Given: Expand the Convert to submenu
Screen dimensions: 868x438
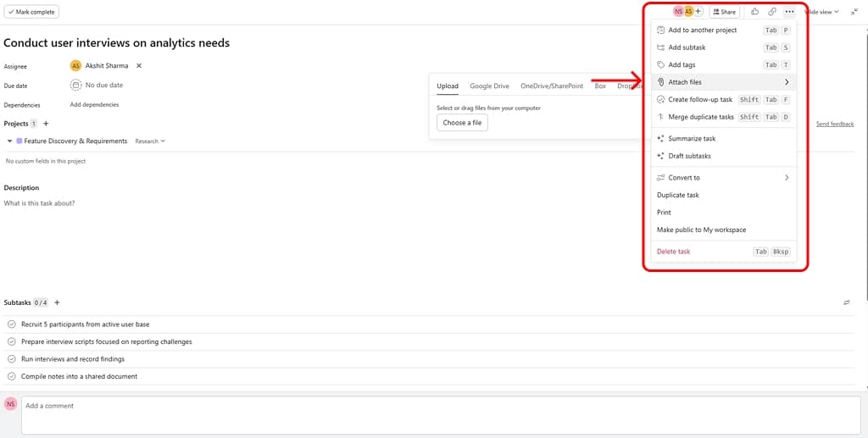Looking at the screenshot, I should pyautogui.click(x=724, y=178).
